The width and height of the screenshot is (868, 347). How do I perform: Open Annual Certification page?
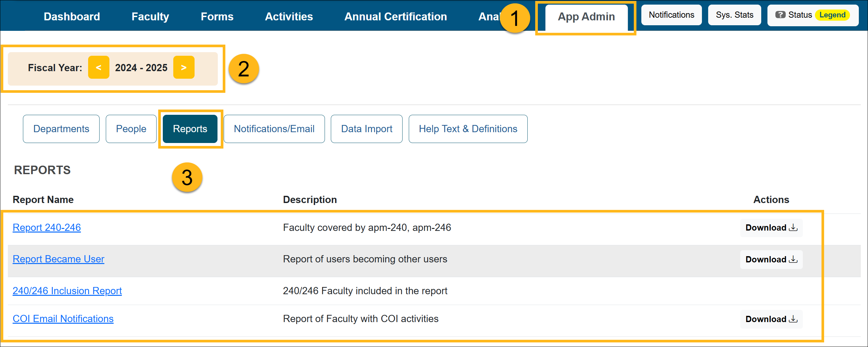tap(396, 16)
